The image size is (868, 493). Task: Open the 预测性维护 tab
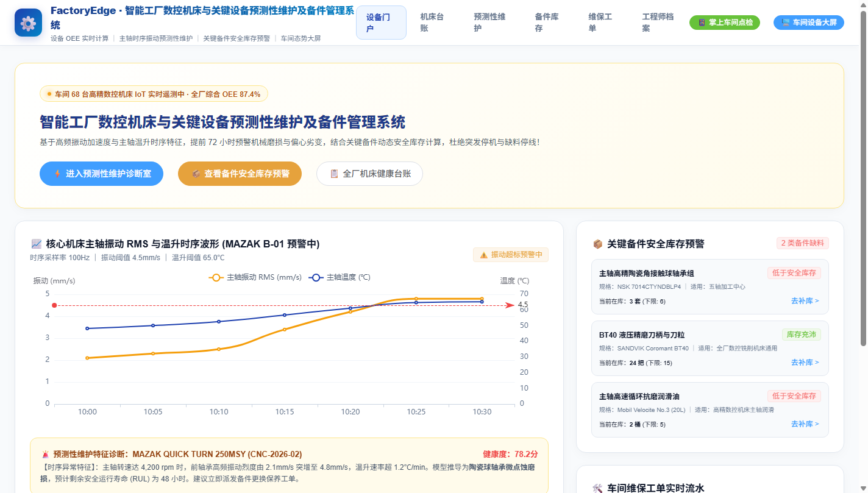click(x=489, y=23)
